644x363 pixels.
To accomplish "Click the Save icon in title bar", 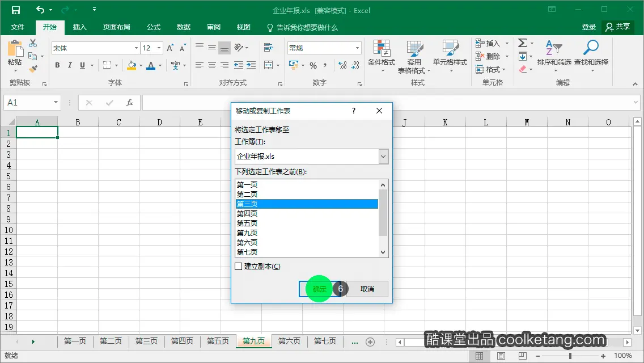I will click(16, 10).
